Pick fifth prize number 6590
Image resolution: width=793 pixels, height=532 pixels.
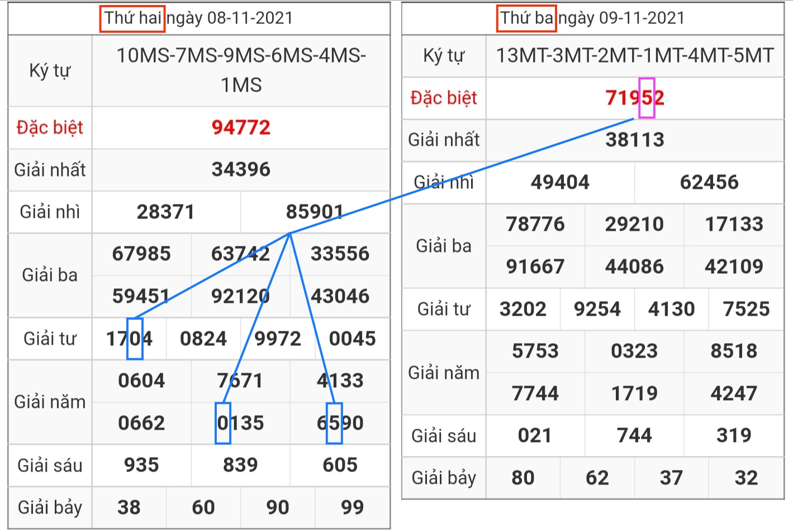pos(340,423)
